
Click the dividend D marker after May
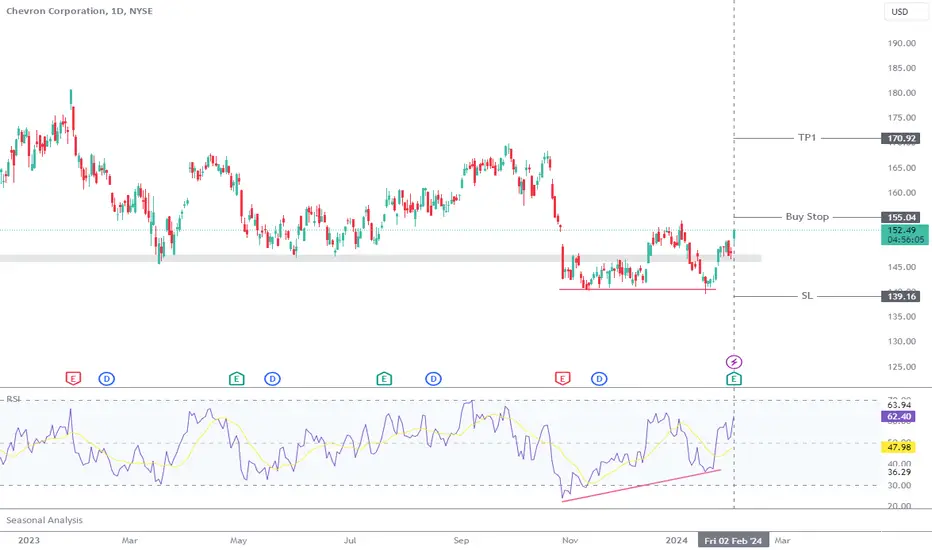272,379
